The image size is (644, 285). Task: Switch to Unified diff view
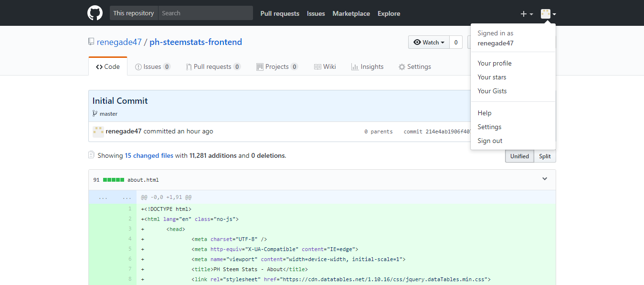click(519, 156)
